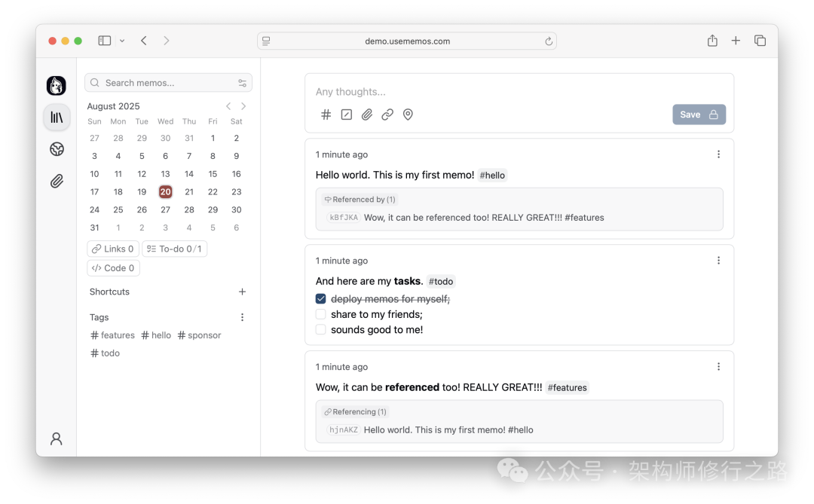Expand the sidebar layout dropdown chevron
Screen dimensions: 814x504
coord(122,41)
